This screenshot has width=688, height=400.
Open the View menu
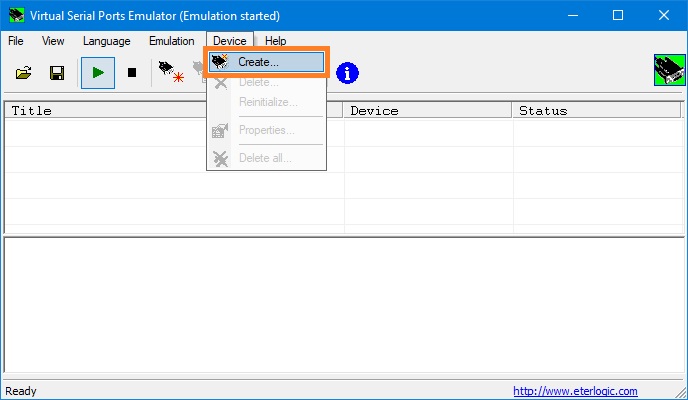pyautogui.click(x=53, y=41)
